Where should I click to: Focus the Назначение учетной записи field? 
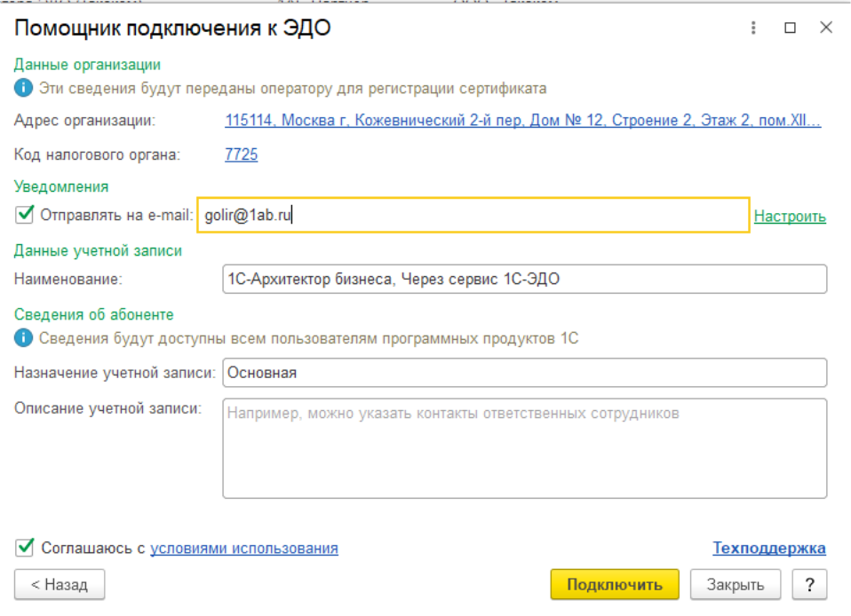coord(524,373)
